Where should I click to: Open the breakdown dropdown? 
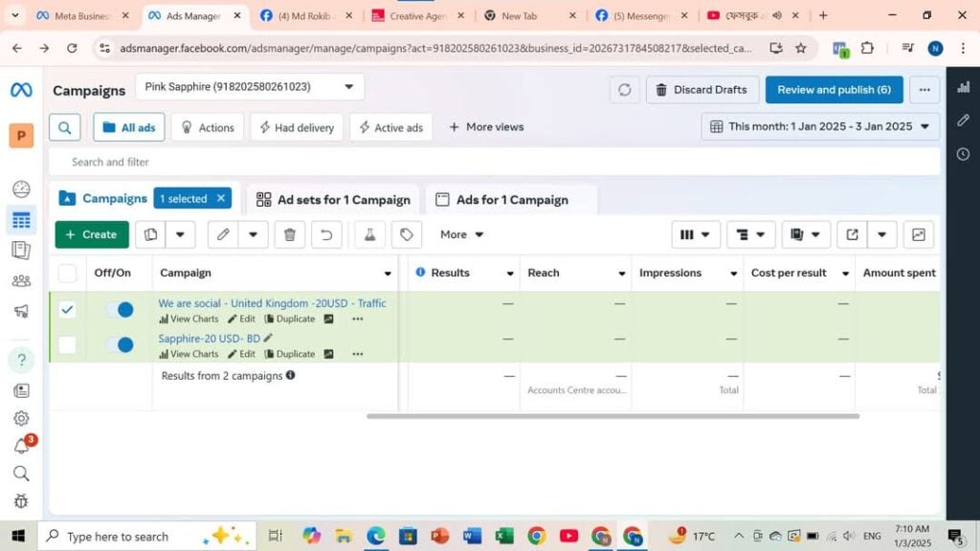pos(750,234)
